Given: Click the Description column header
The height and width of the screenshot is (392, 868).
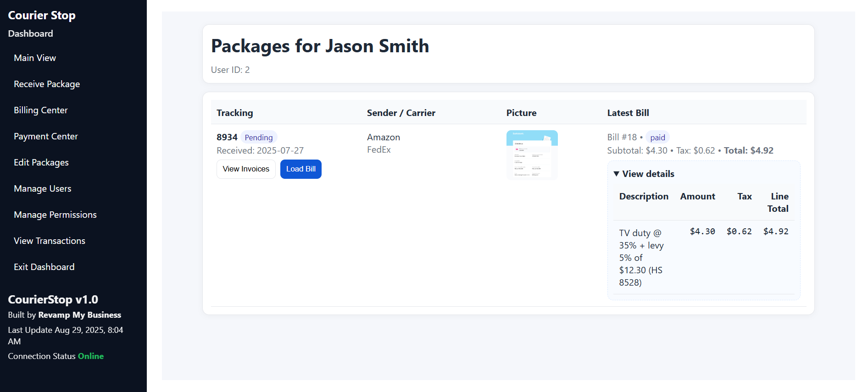Looking at the screenshot, I should [x=644, y=196].
